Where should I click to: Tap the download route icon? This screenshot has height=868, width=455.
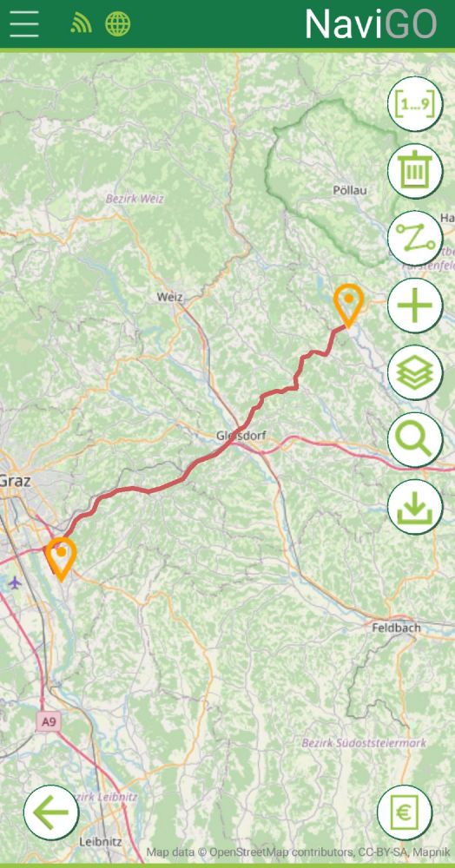pyautogui.click(x=415, y=507)
